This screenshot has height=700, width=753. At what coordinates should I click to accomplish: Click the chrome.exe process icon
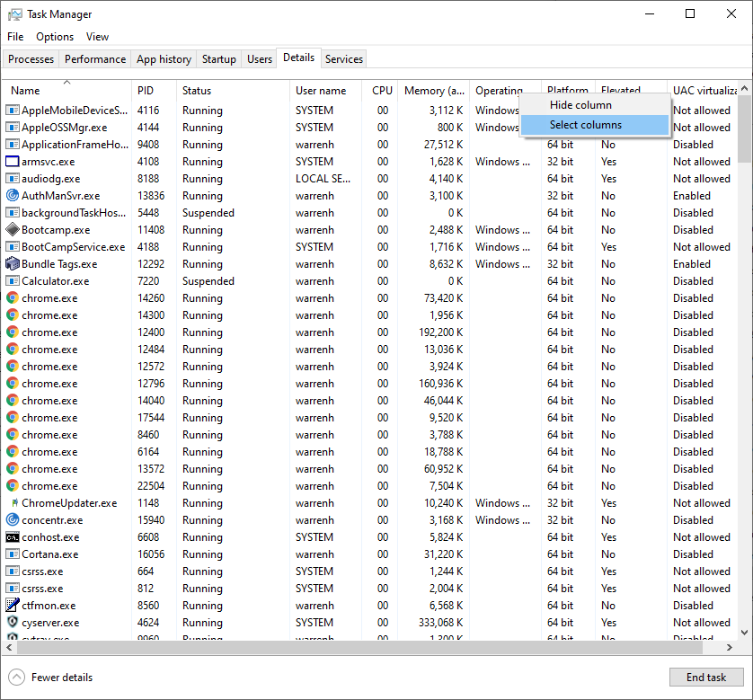coord(13,297)
